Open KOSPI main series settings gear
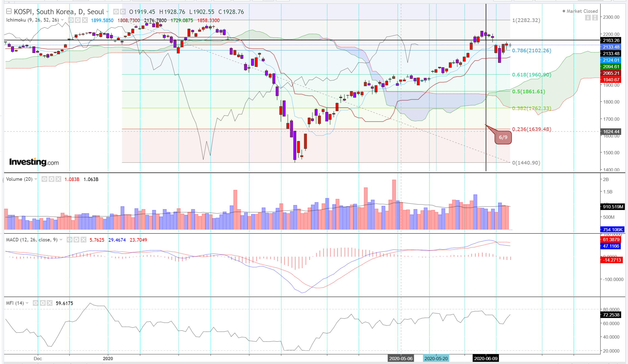This screenshot has height=364, width=628. click(123, 12)
